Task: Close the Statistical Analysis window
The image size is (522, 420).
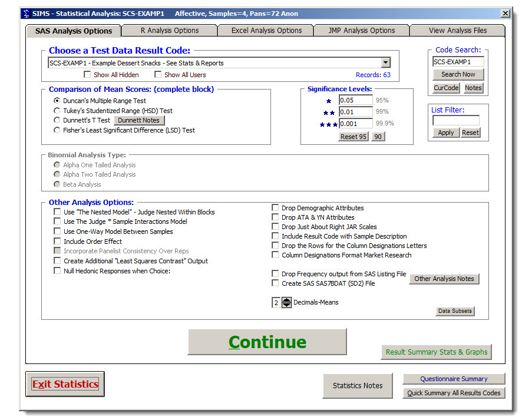Action: pyautogui.click(x=506, y=14)
